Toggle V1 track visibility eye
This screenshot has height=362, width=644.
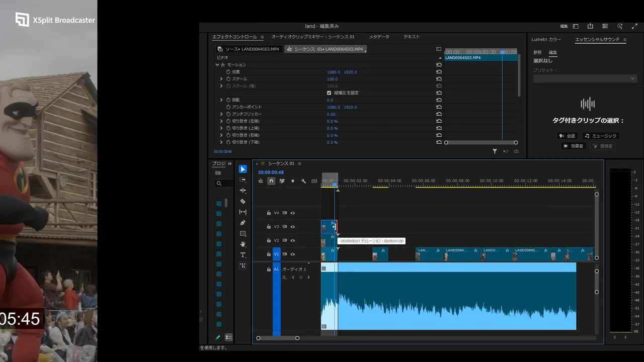(x=292, y=254)
